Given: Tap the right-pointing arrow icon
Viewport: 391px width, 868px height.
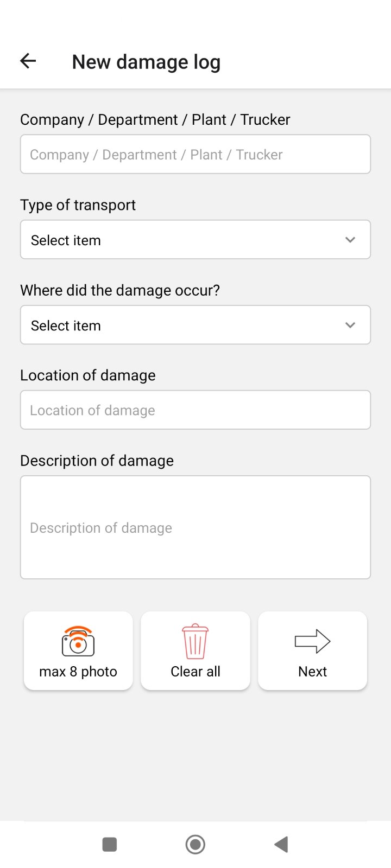Looking at the screenshot, I should point(312,641).
